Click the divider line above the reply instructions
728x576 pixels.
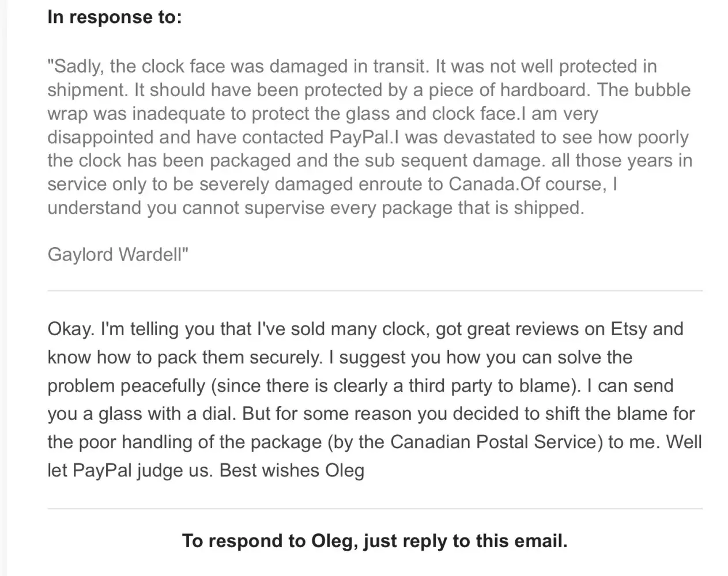tap(375, 509)
